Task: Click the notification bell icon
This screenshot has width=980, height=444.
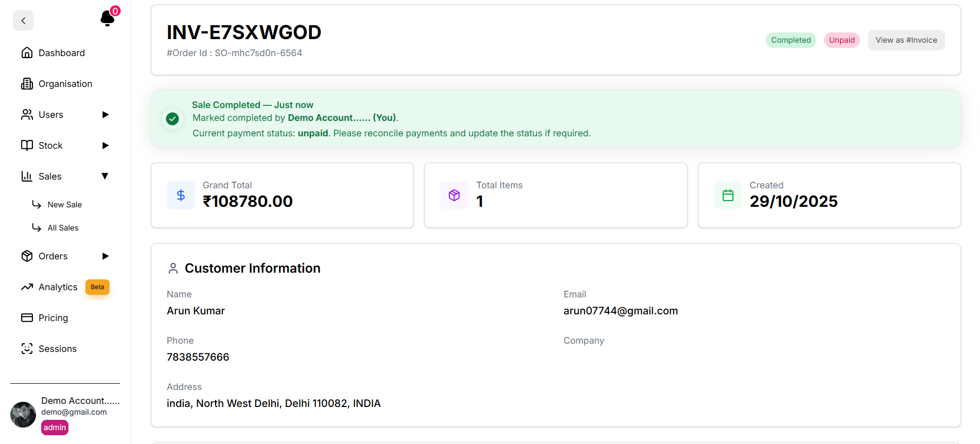Action: [x=107, y=19]
